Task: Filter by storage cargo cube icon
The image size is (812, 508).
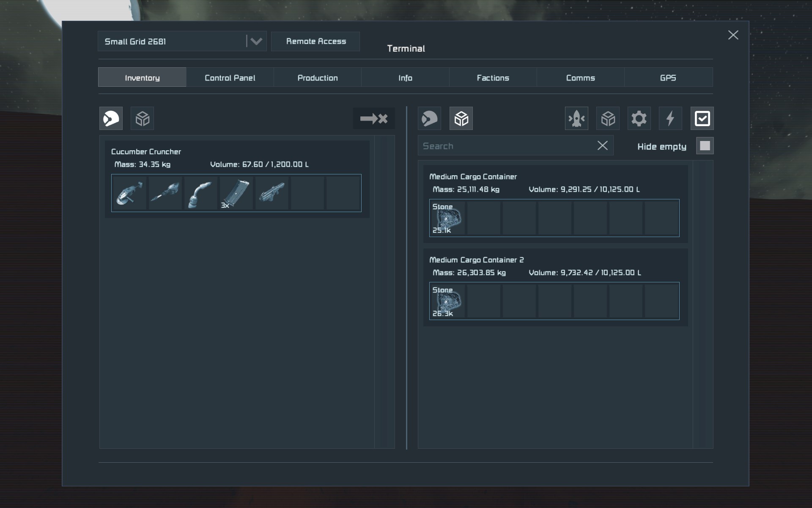Action: coord(608,118)
